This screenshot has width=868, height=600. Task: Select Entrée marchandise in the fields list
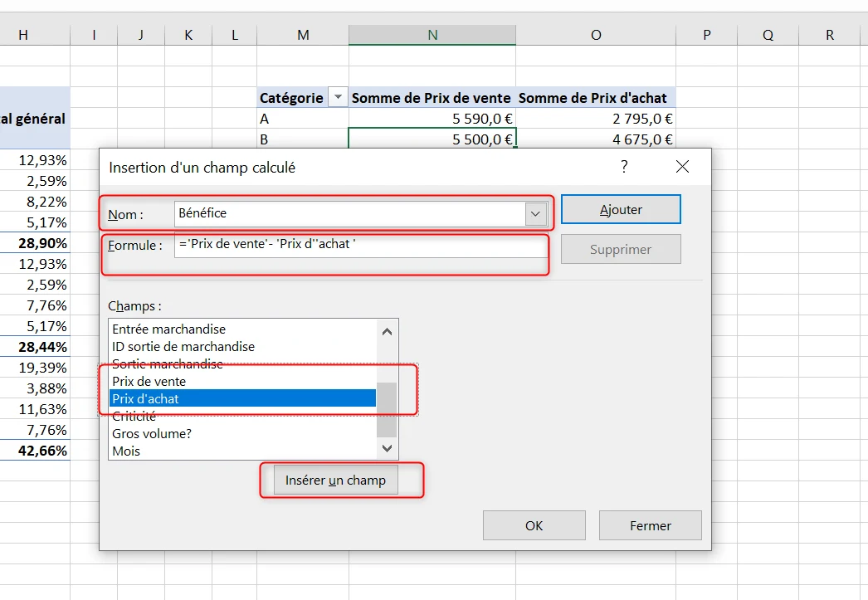tap(242, 329)
